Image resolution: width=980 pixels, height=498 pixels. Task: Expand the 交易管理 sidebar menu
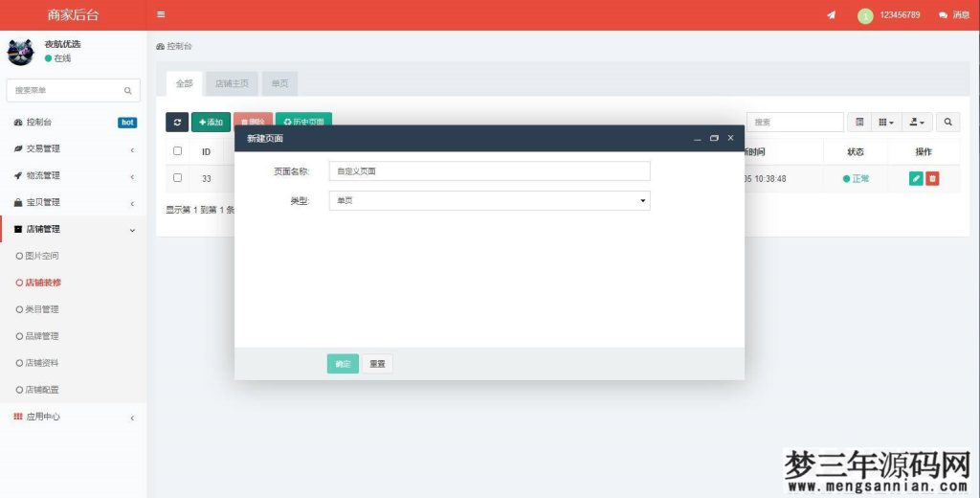pos(73,149)
